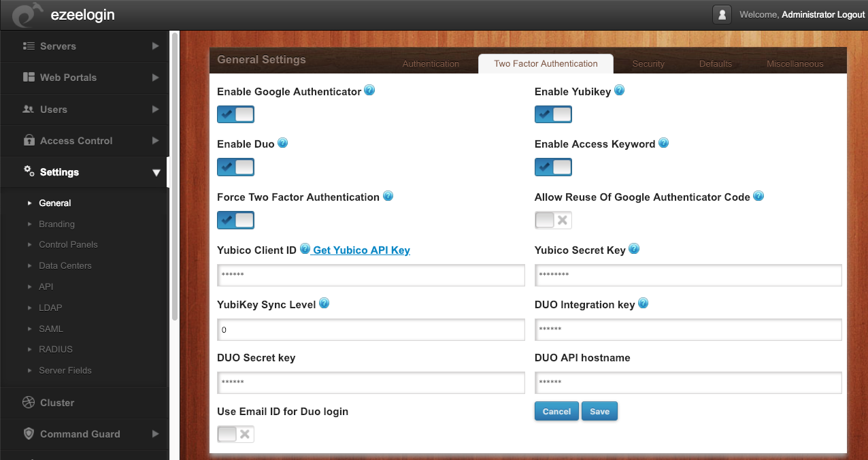Screen dimensions: 868x460
Task: Click the ezeelogin logo icon
Action: coord(27,14)
